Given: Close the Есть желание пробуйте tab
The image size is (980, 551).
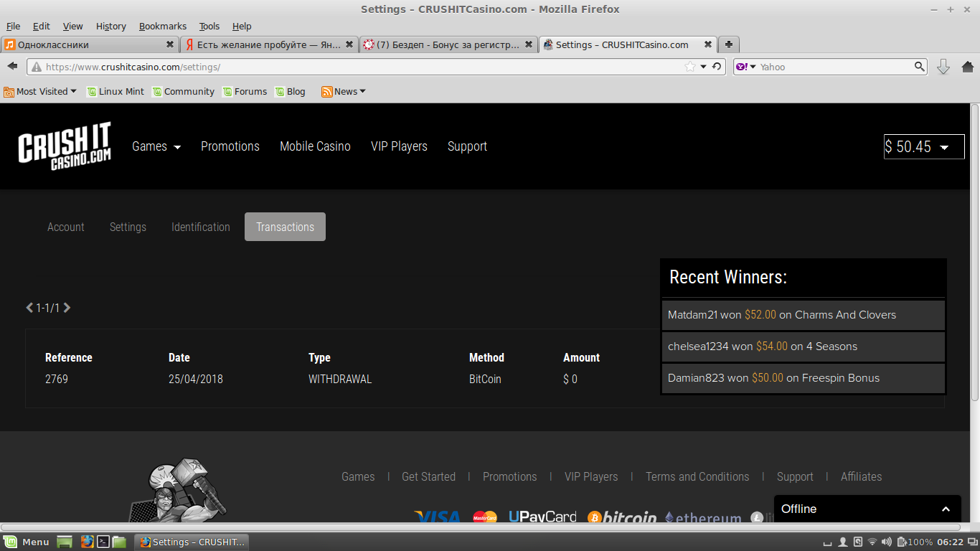Looking at the screenshot, I should pyautogui.click(x=349, y=44).
